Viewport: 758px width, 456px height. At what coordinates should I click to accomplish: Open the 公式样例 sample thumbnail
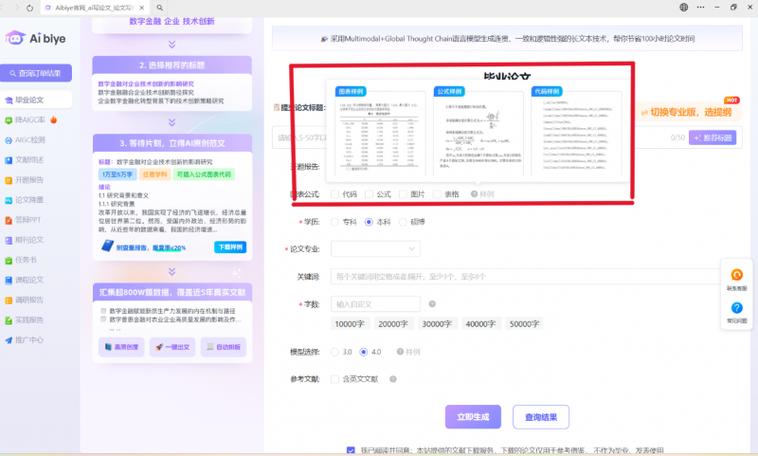(x=479, y=132)
